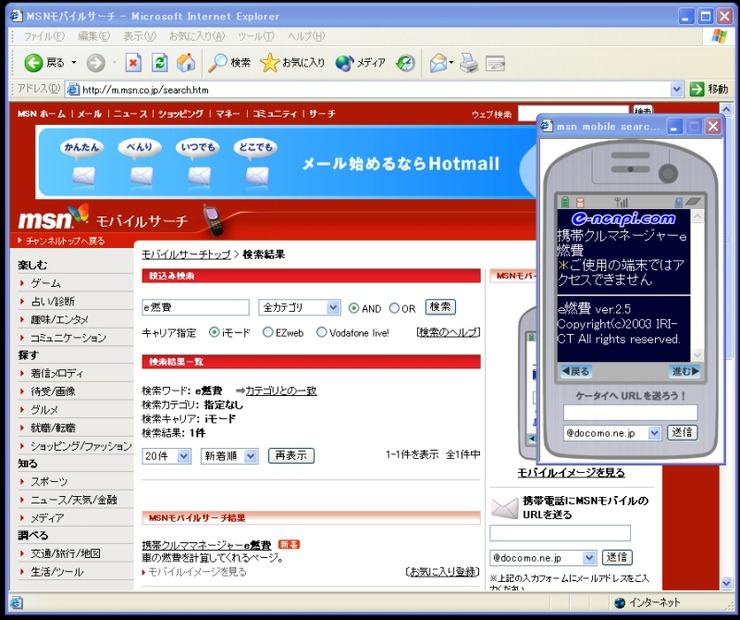
Task: Open the 新着順 sort order dropdown
Action: [x=229, y=456]
